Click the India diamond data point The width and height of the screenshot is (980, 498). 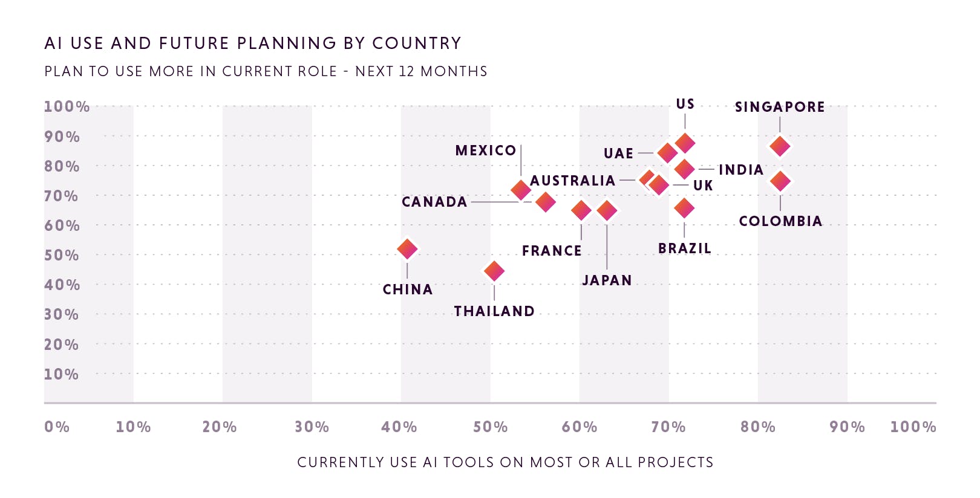pyautogui.click(x=684, y=169)
